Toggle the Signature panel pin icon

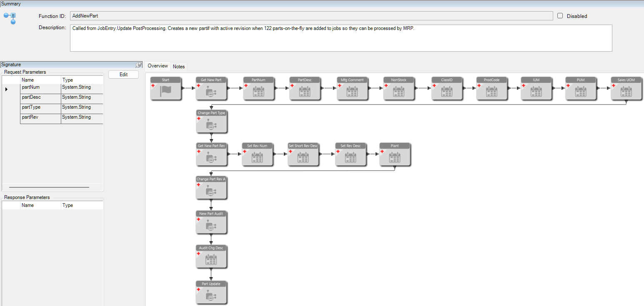(x=138, y=65)
